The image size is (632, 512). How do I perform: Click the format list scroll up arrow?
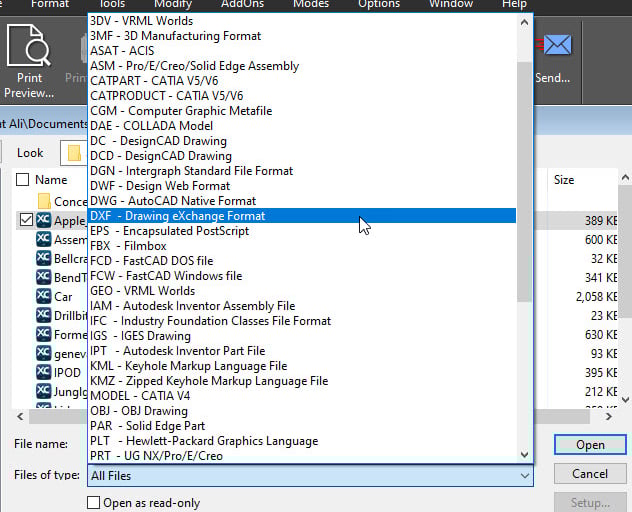pos(524,23)
